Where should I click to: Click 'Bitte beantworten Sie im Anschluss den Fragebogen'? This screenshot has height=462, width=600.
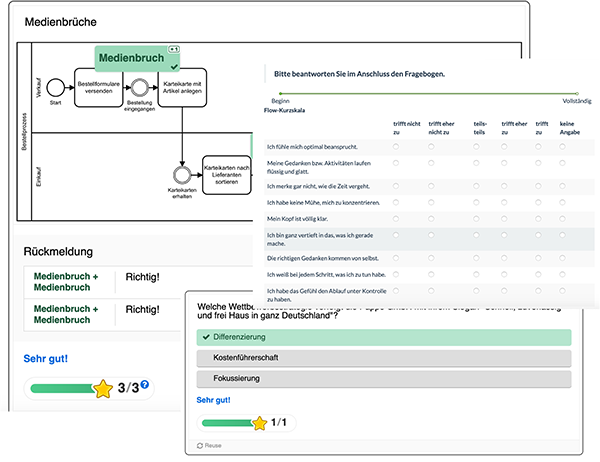pyautogui.click(x=359, y=74)
